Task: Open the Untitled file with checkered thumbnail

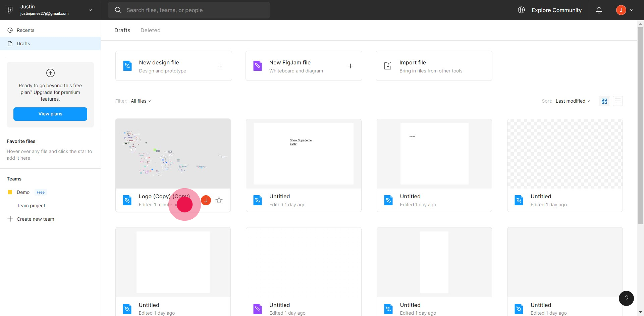Action: [x=565, y=154]
